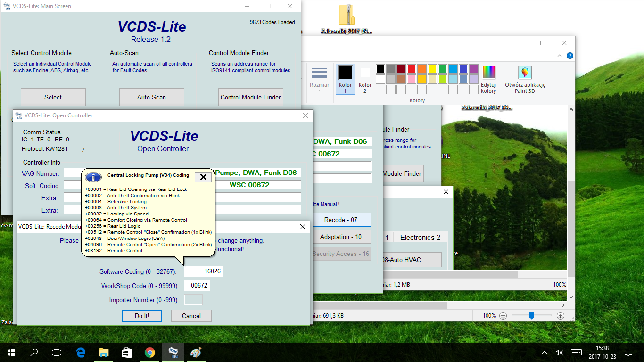Viewport: 644px width, 362px height.
Task: Pick the brown swatch in Paint palette
Action: [x=401, y=79]
